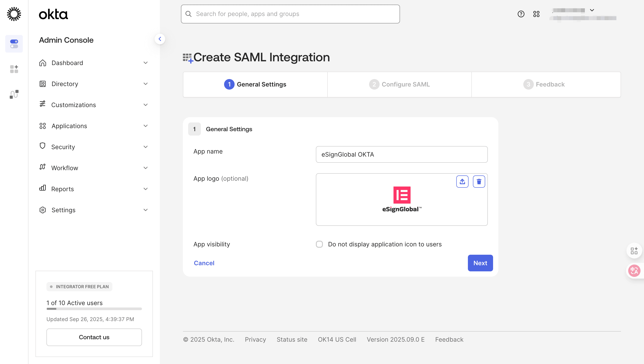Click the translate floating icon
This screenshot has height=364, width=644.
(x=634, y=270)
